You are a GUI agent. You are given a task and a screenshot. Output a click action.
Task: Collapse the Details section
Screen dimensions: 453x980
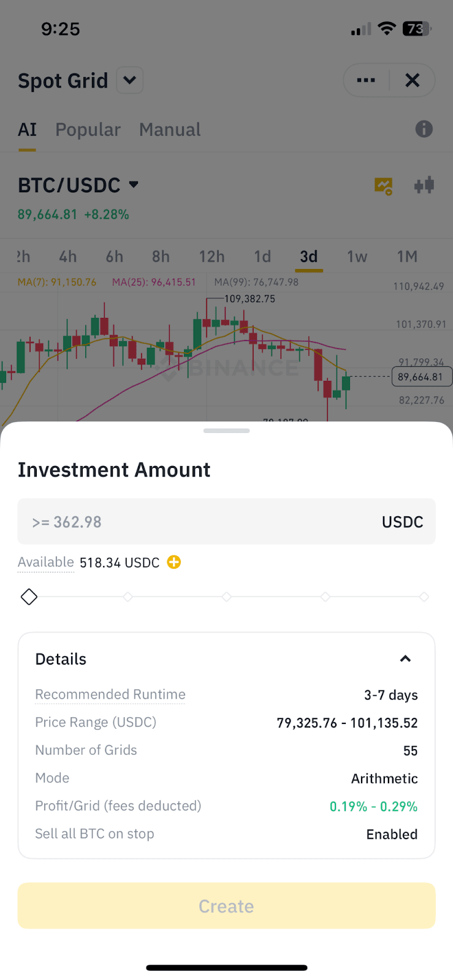point(405,659)
